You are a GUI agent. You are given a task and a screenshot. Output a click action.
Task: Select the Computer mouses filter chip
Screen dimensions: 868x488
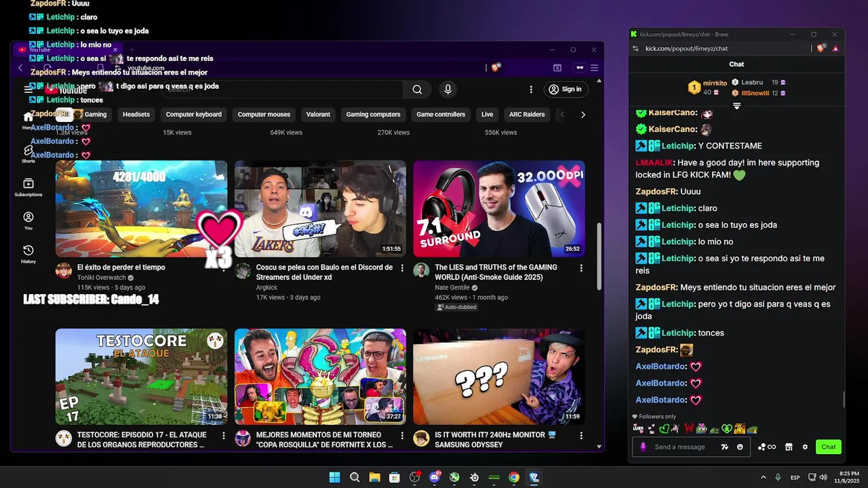[264, 115]
